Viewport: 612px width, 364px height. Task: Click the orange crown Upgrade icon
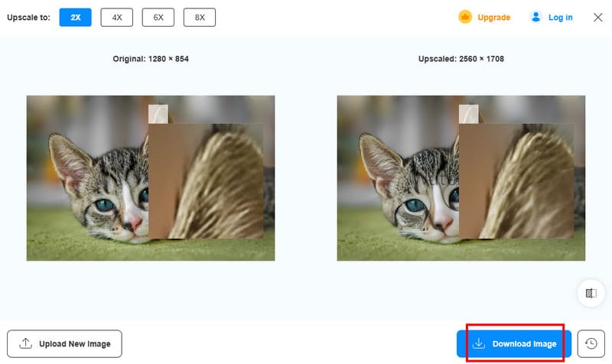coord(465,17)
